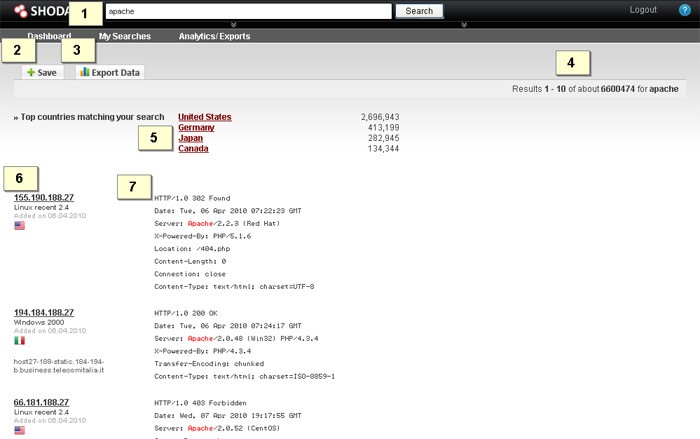The width and height of the screenshot is (700, 439).
Task: Click the X-Powered-By: PHP/4.3.4 line
Action: (203, 351)
